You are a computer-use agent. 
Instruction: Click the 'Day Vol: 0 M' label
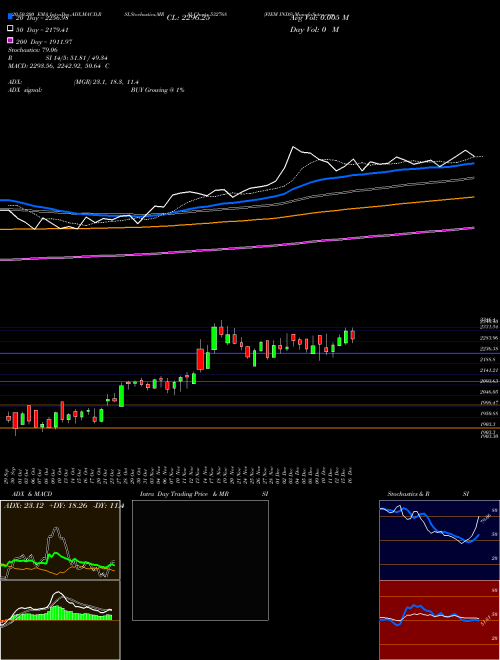[x=314, y=29]
